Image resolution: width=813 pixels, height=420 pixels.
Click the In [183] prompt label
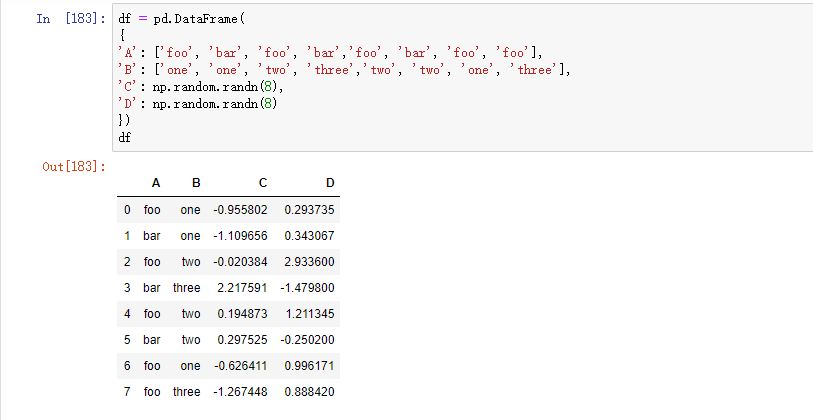68,19
